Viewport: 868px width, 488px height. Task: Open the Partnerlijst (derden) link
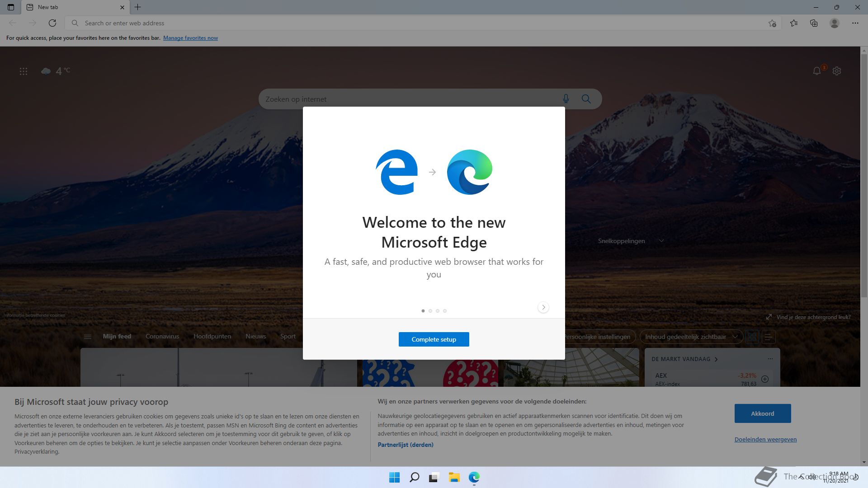[406, 445]
